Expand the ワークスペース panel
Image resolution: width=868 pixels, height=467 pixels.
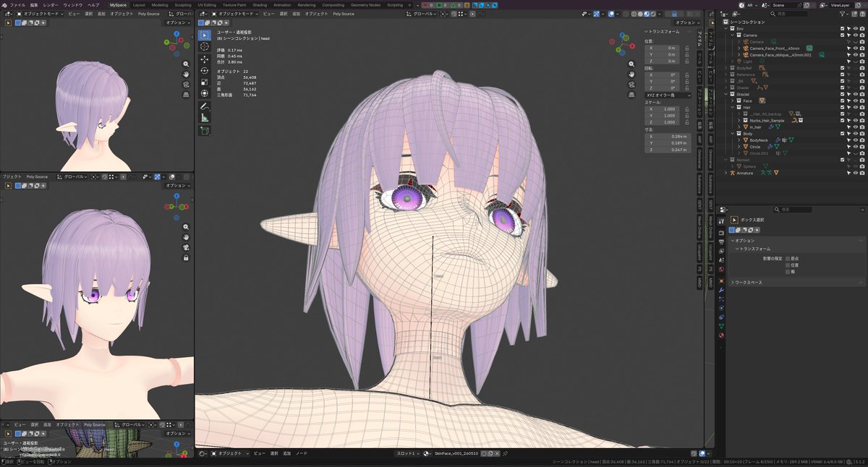tap(748, 283)
